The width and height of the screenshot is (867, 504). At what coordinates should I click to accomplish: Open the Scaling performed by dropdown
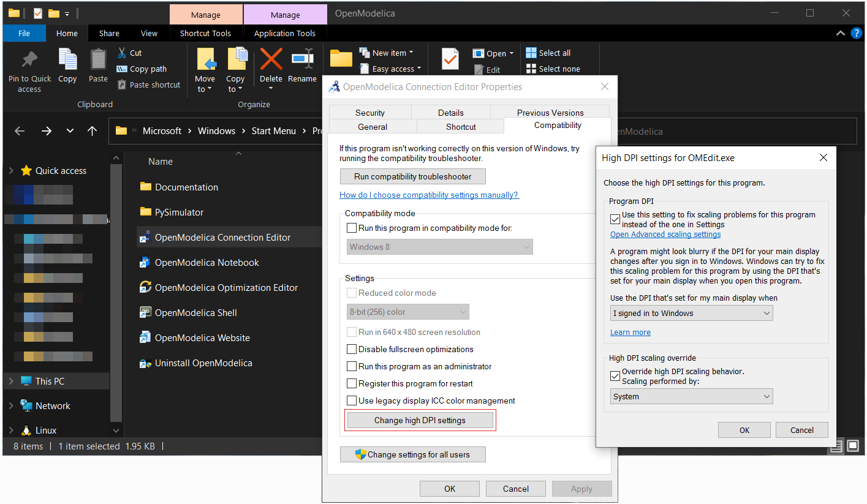tap(691, 396)
